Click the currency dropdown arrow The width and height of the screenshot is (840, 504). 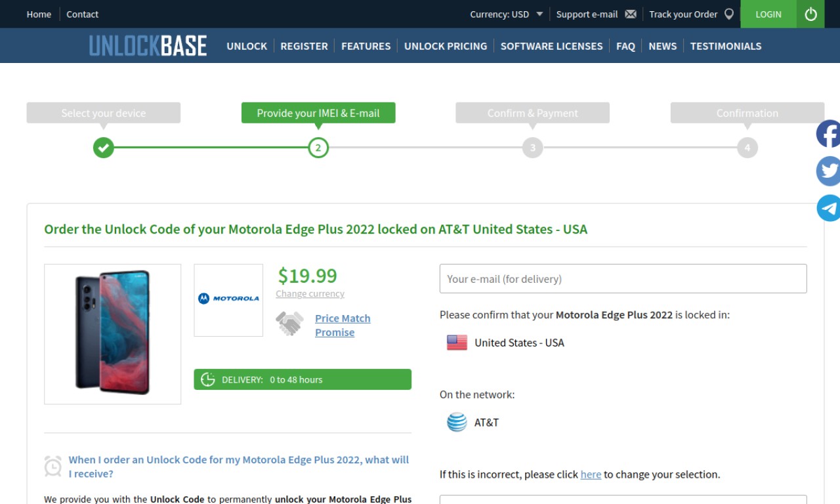539,14
